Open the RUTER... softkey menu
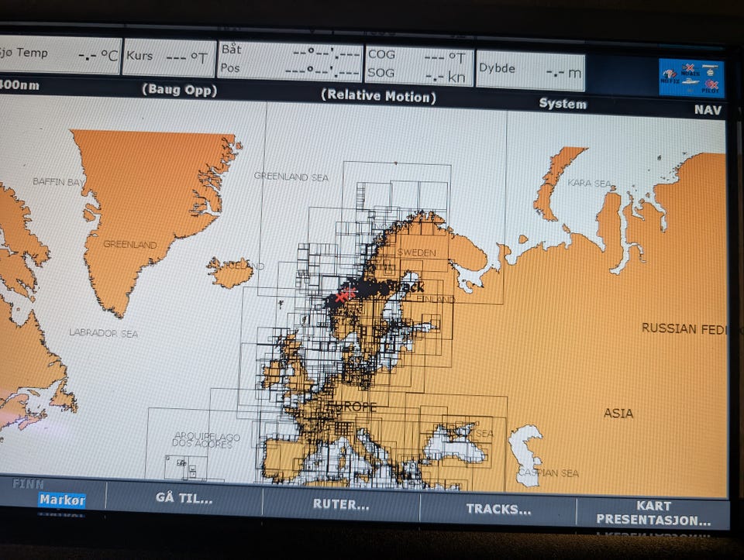Image resolution: width=744 pixels, height=560 pixels. click(341, 504)
